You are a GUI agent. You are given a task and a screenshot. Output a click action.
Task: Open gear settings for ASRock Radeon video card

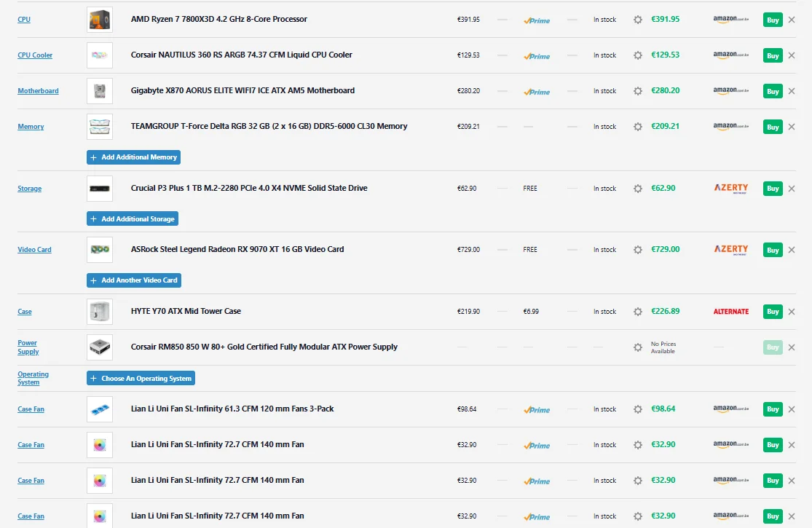point(638,250)
